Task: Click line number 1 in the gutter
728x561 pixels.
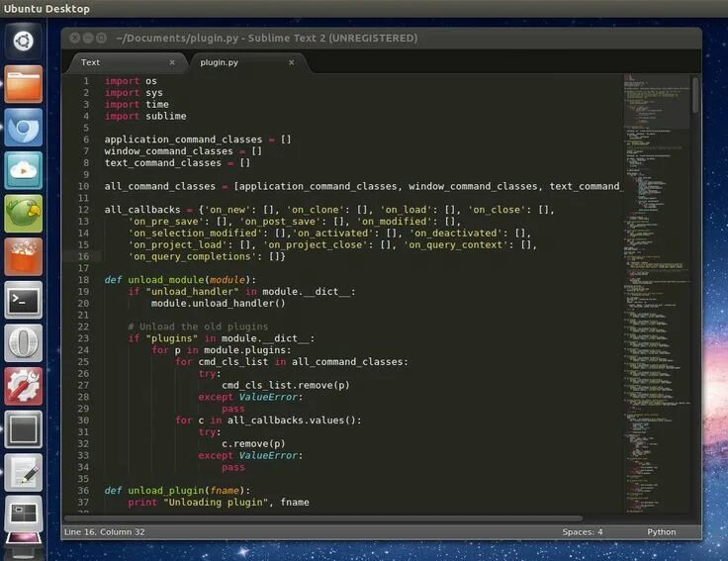Action: tap(86, 81)
